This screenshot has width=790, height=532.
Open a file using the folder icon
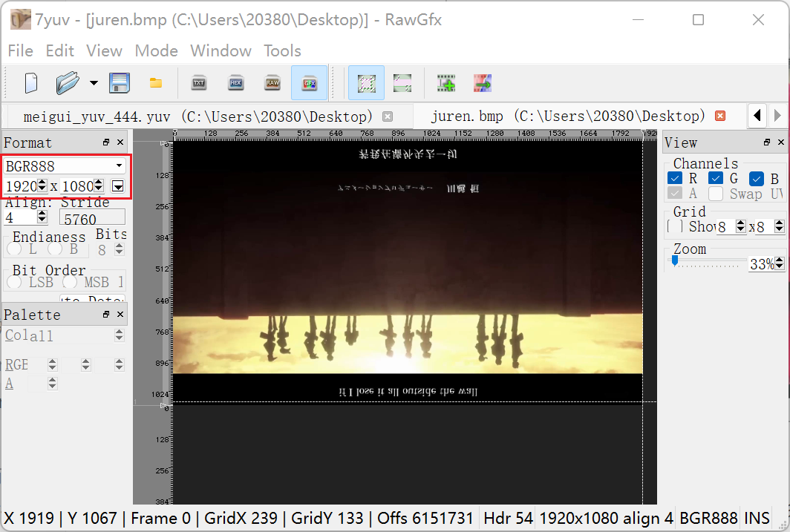(68, 83)
